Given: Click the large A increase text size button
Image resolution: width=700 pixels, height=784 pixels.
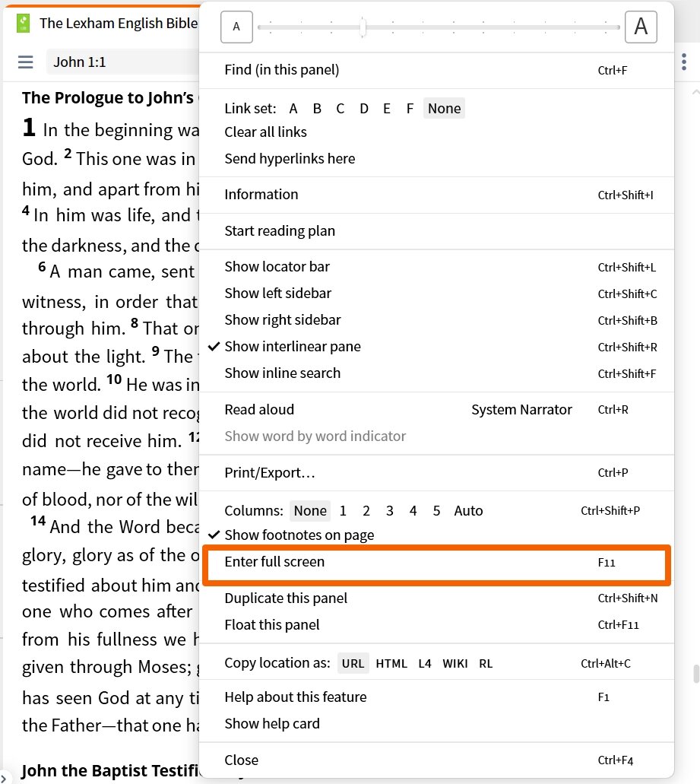Looking at the screenshot, I should (641, 27).
